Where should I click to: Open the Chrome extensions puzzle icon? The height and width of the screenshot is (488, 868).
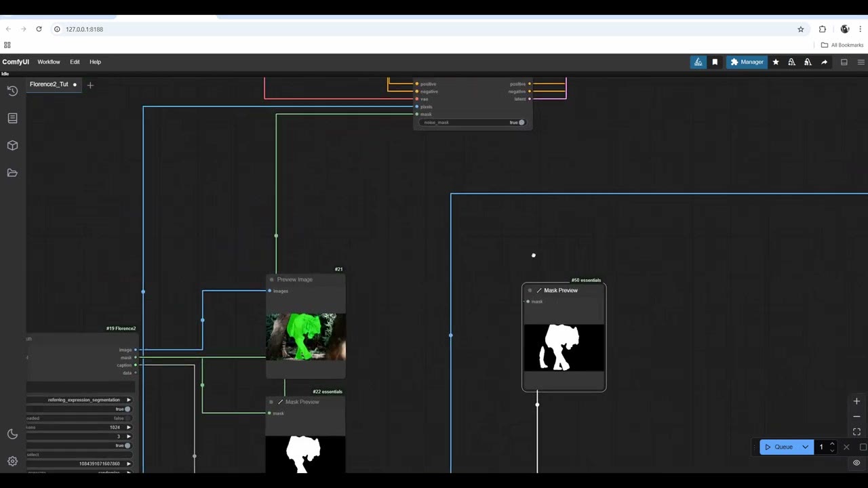point(823,29)
